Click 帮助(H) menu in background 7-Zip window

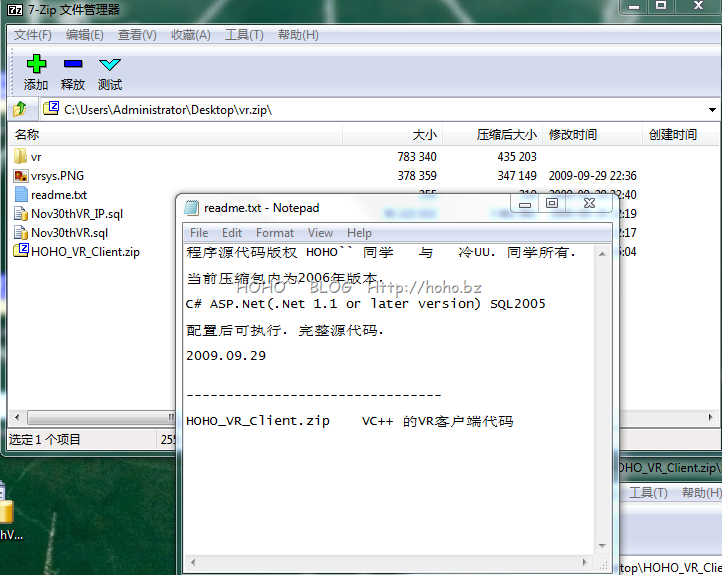click(701, 493)
